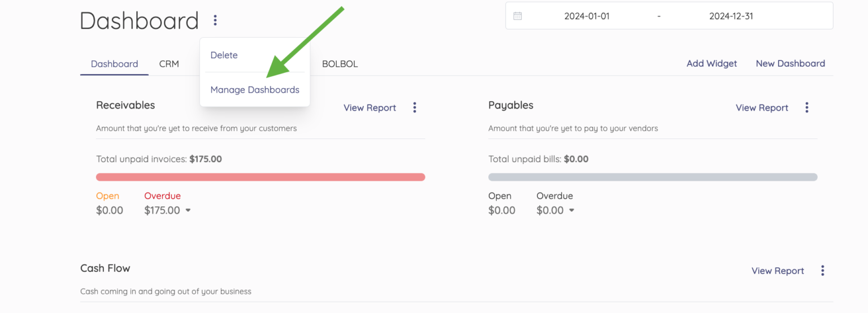View Report for Receivables
The image size is (868, 313).
coord(370,107)
